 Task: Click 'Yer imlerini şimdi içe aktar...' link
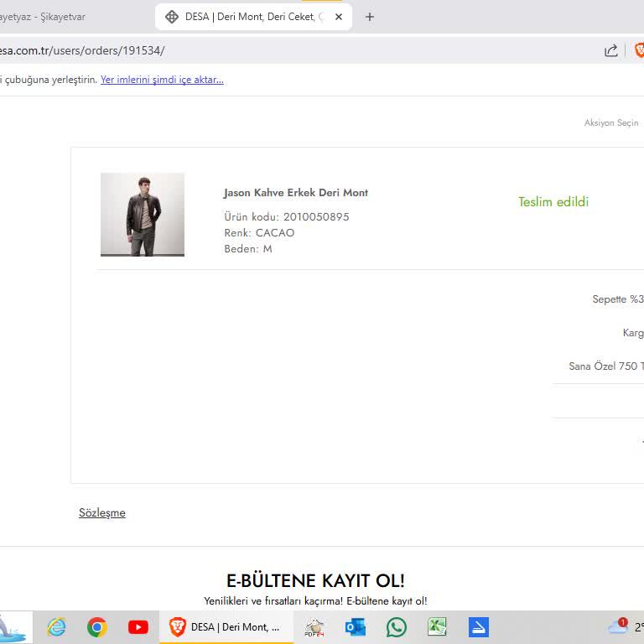tap(162, 80)
